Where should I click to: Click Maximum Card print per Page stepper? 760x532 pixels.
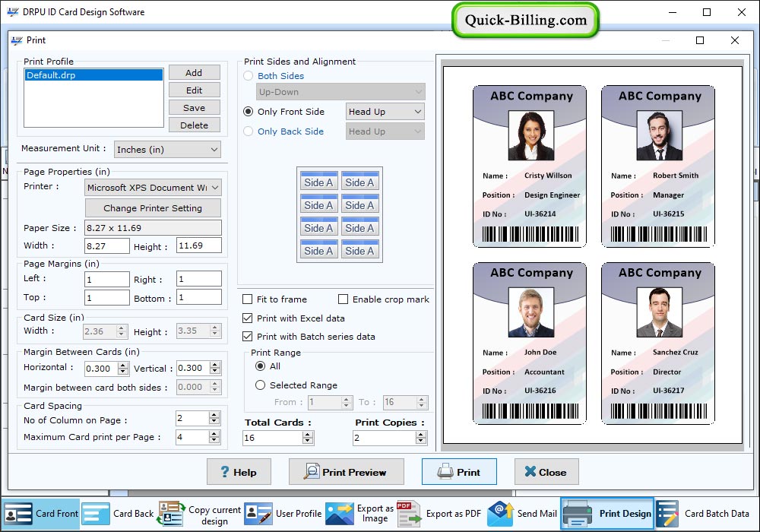point(214,437)
